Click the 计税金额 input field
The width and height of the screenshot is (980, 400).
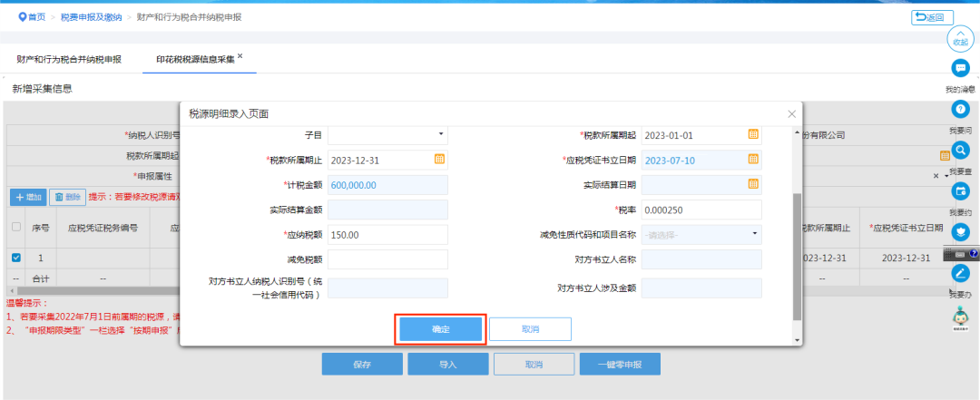tap(388, 185)
